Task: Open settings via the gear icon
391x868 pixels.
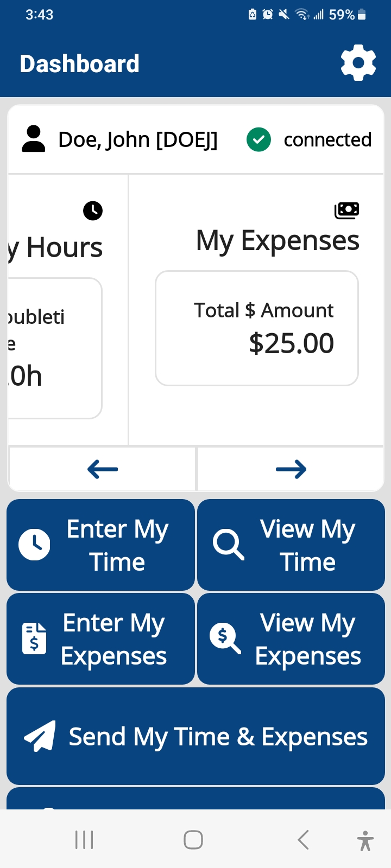Action: pyautogui.click(x=358, y=63)
